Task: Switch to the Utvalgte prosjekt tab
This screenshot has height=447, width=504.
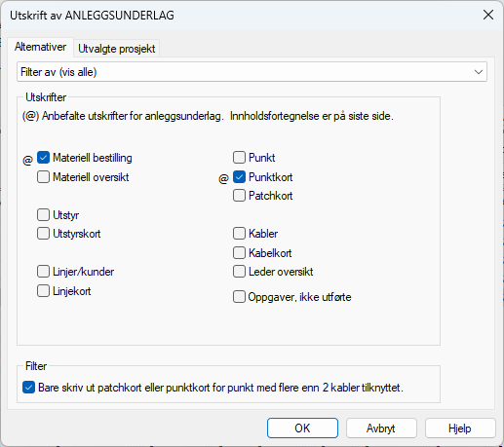Action: click(117, 49)
